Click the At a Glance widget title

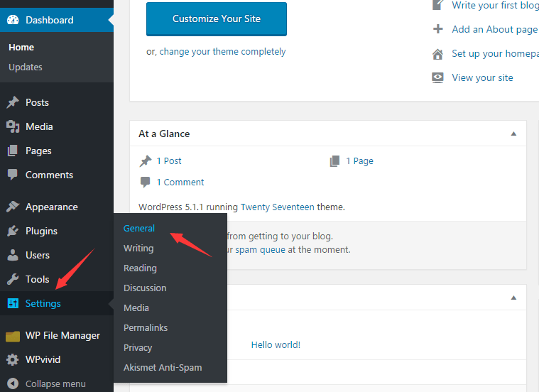pos(164,134)
